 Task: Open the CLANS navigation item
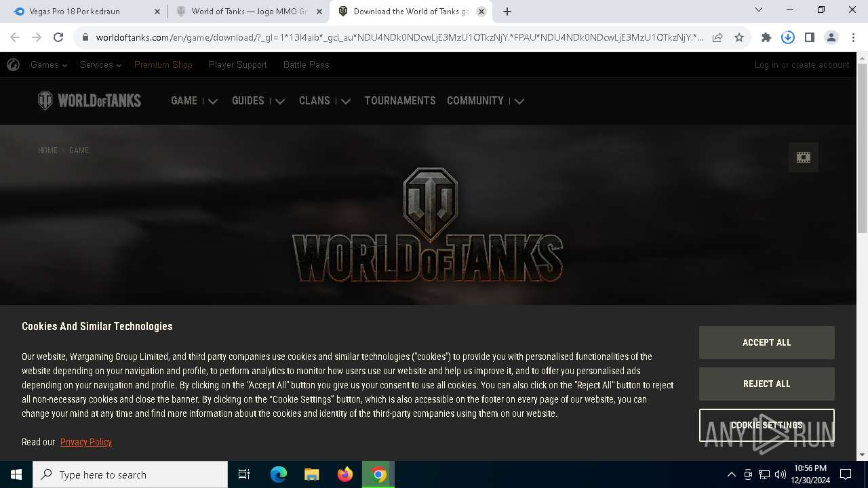[x=315, y=100]
